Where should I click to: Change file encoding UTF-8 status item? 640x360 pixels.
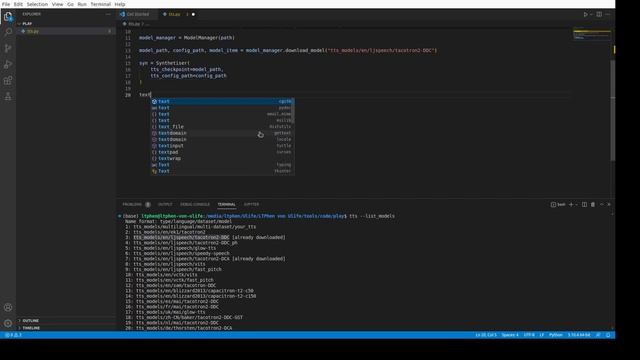point(529,335)
